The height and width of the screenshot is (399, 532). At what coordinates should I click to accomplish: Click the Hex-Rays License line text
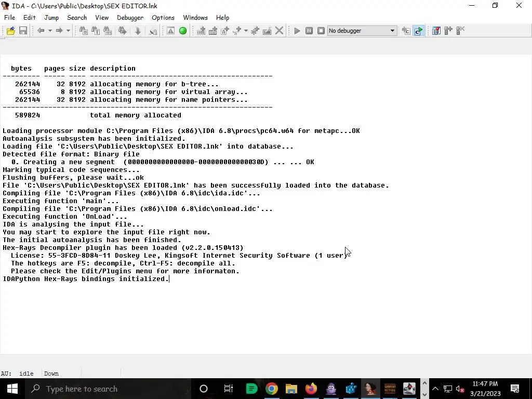point(179,256)
